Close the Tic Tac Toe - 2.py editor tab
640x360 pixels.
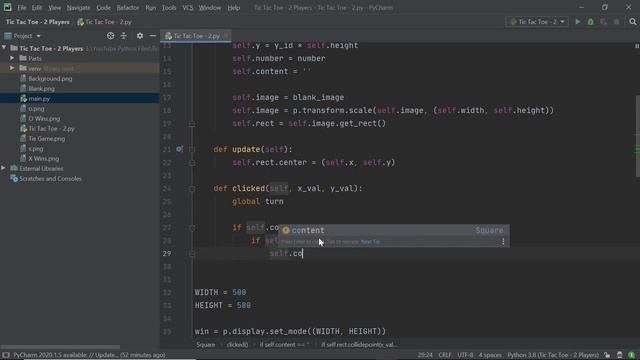[226, 36]
